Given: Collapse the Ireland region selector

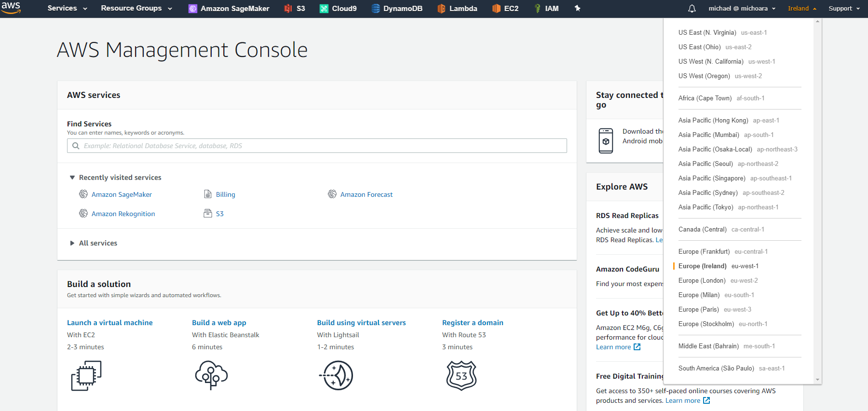Looking at the screenshot, I should coord(802,9).
